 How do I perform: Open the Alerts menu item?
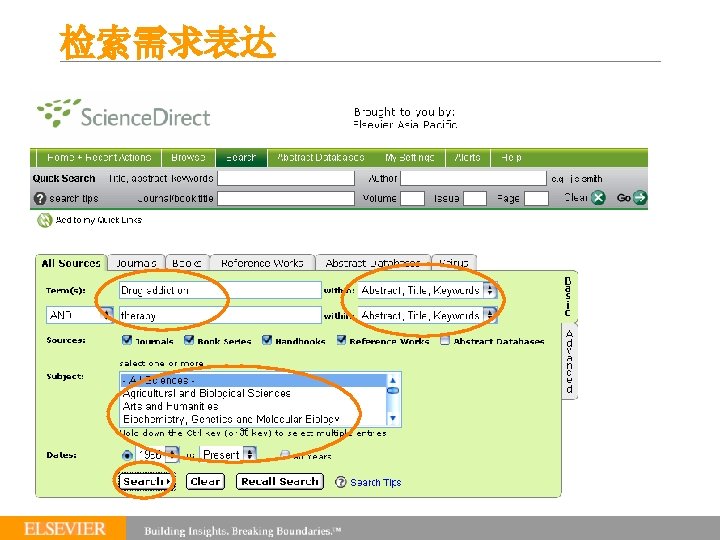[x=467, y=158]
